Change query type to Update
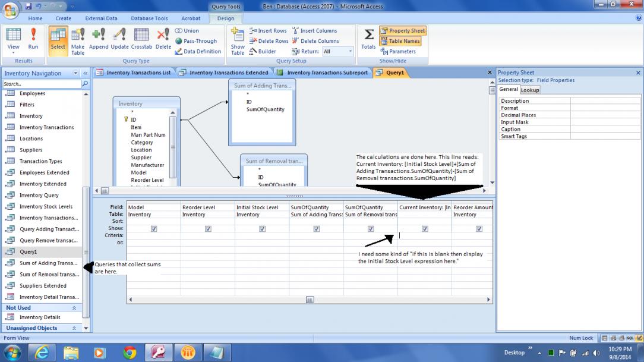Image resolution: width=644 pixels, height=362 pixels. [x=119, y=39]
